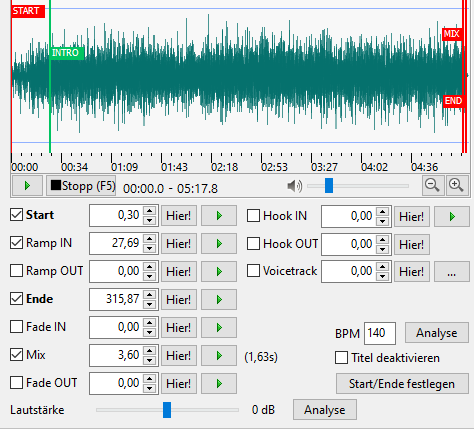Enable the Titel deaktivieren checkbox
Viewport: 474px width, 429px height.
[x=342, y=358]
